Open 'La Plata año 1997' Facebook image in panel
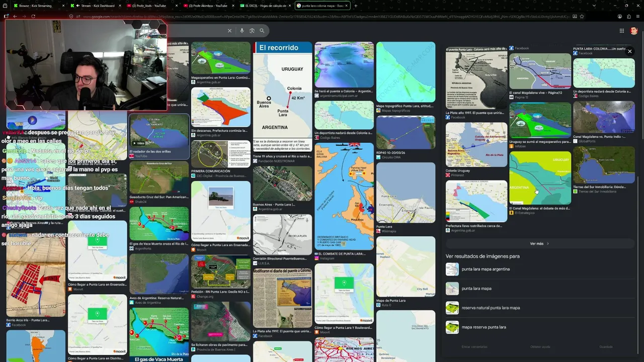The height and width of the screenshot is (362, 644). click(x=476, y=78)
